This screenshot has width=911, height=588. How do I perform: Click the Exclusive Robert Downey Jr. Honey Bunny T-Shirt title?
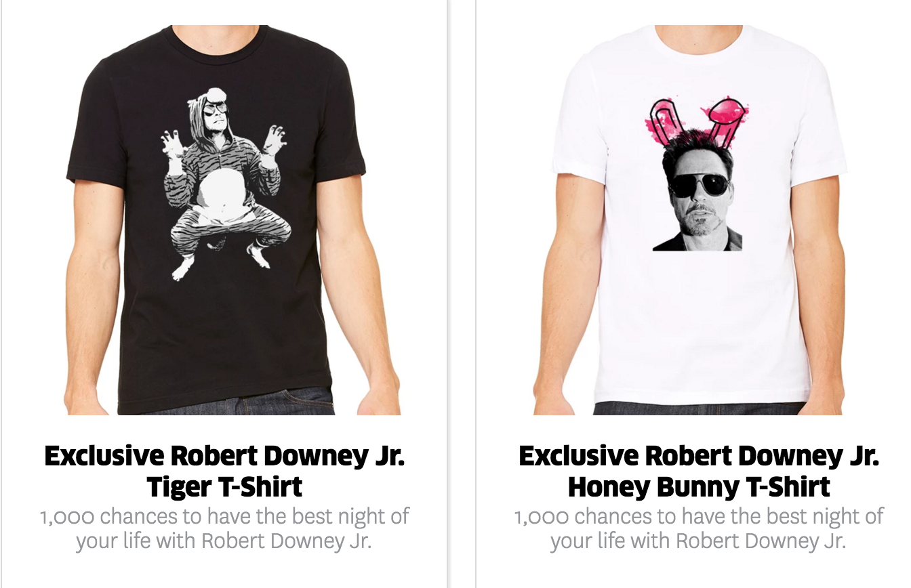point(699,471)
